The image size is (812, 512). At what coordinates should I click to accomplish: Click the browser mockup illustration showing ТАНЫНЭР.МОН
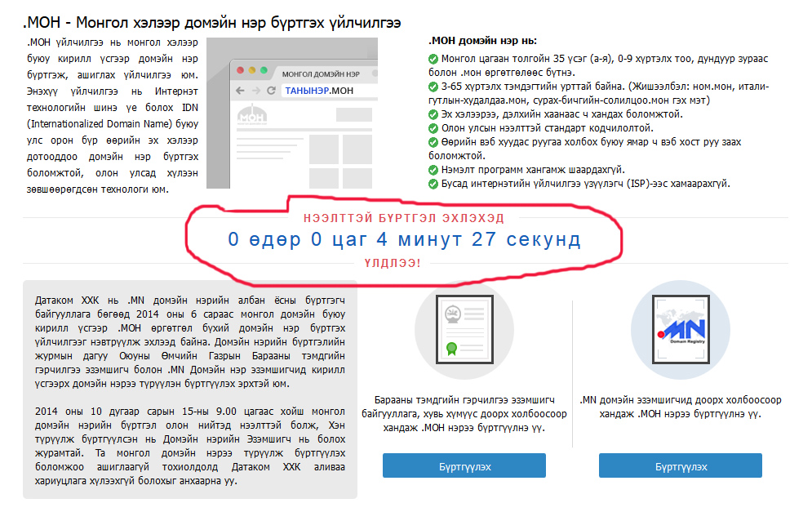pyautogui.click(x=292, y=113)
